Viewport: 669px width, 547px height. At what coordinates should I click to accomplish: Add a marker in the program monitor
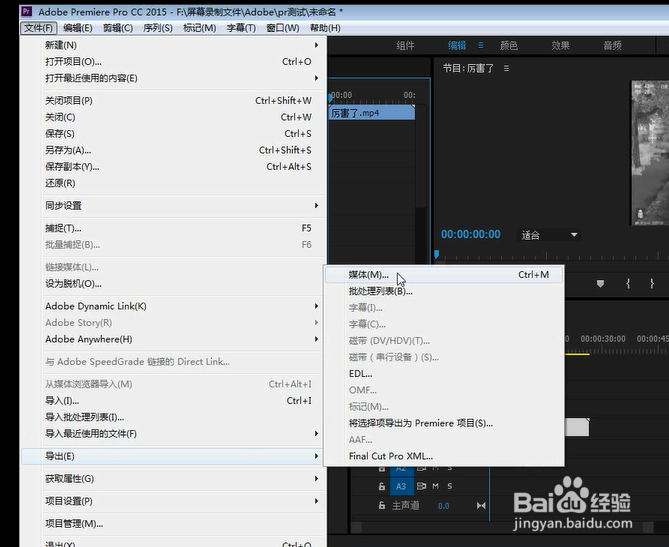point(600,284)
